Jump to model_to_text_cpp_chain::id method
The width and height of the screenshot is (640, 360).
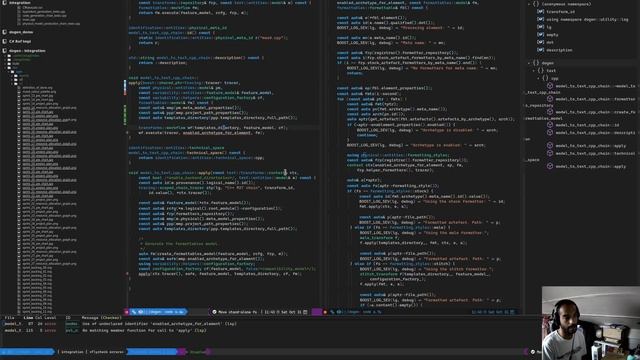pyautogui.click(x=587, y=125)
